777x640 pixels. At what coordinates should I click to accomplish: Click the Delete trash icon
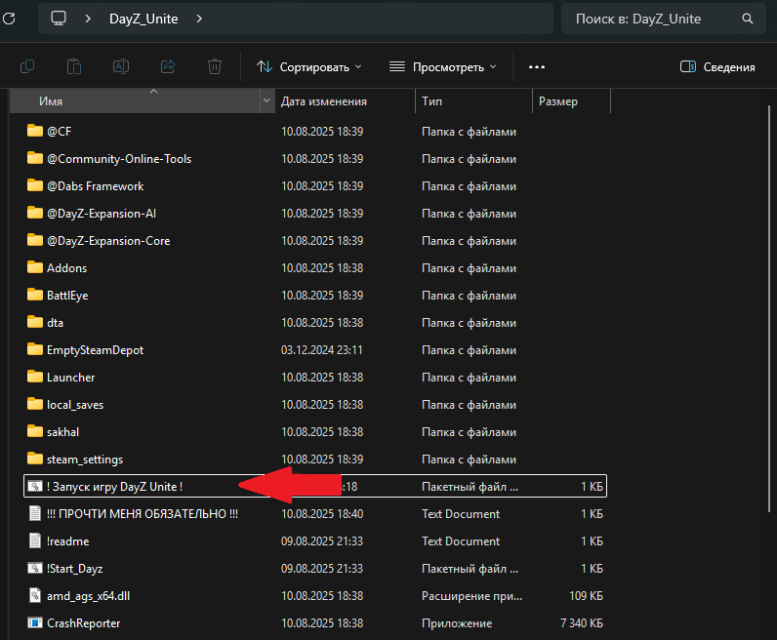[x=215, y=66]
